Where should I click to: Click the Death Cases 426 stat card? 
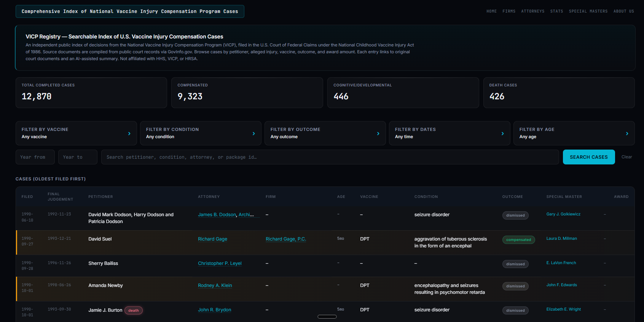[x=559, y=93]
